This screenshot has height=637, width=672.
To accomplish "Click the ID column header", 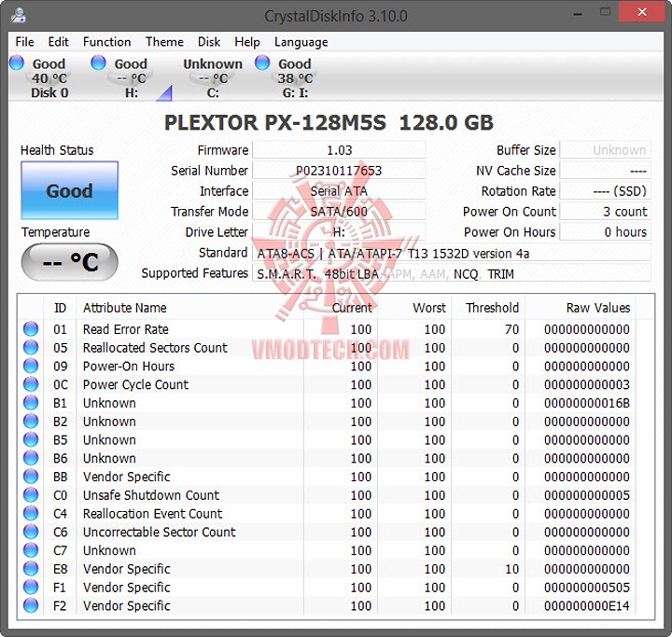I will [60, 308].
